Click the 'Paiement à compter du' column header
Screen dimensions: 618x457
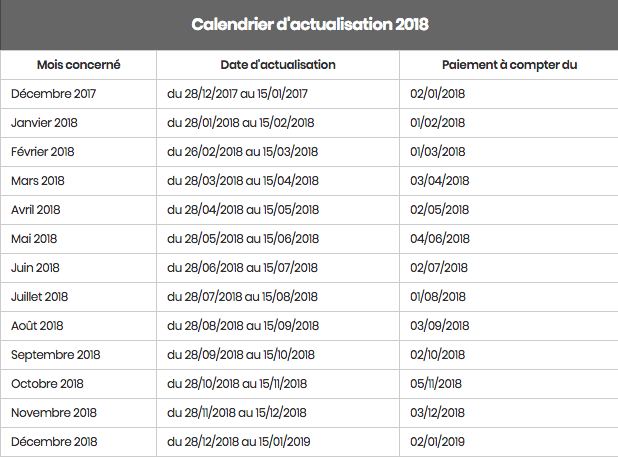click(509, 65)
